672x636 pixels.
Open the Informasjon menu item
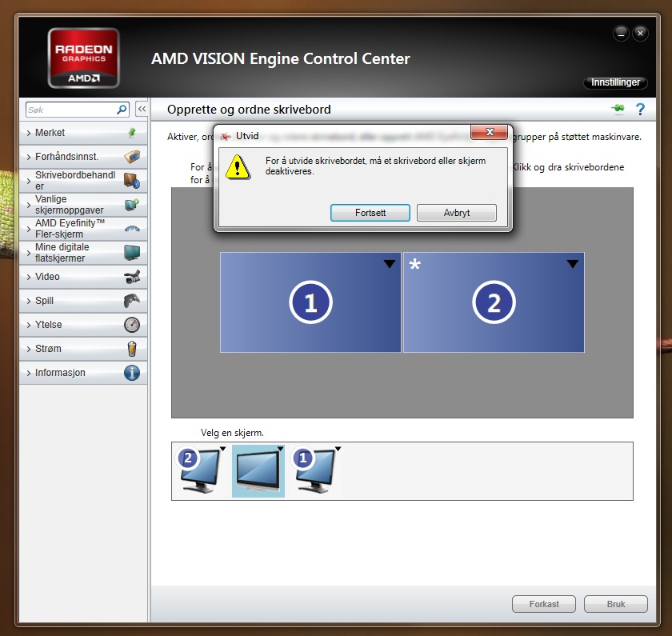[83, 373]
